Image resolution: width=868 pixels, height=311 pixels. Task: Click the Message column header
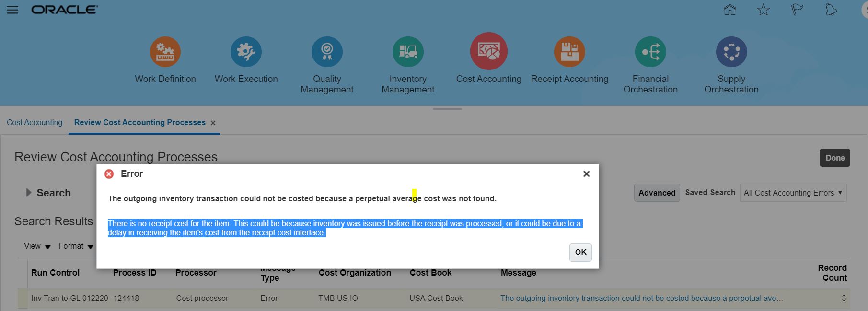(x=518, y=273)
